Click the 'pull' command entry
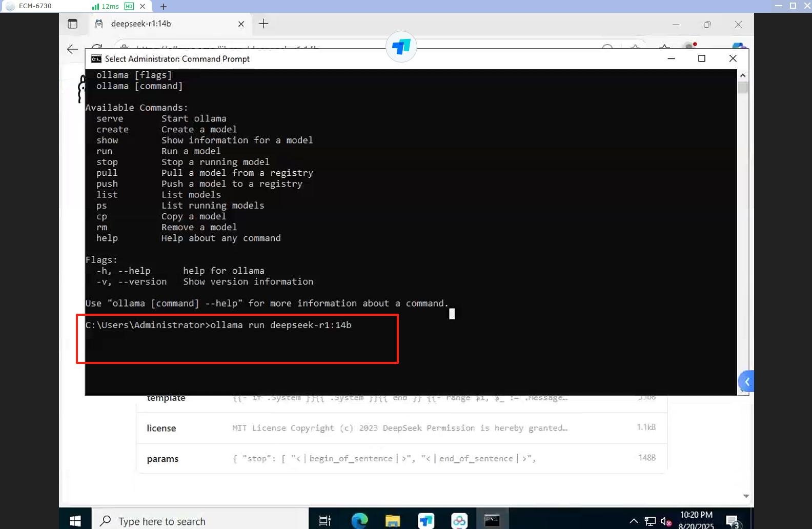 click(x=107, y=173)
